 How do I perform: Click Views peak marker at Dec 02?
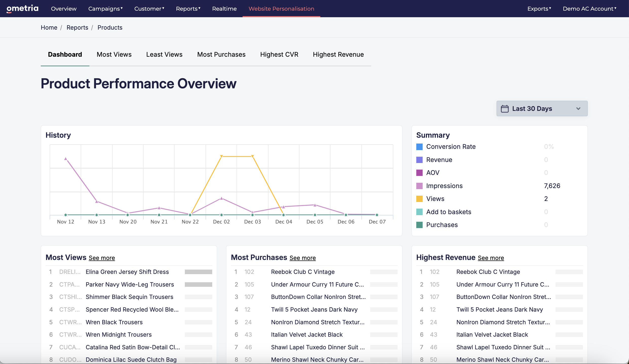pyautogui.click(x=221, y=156)
